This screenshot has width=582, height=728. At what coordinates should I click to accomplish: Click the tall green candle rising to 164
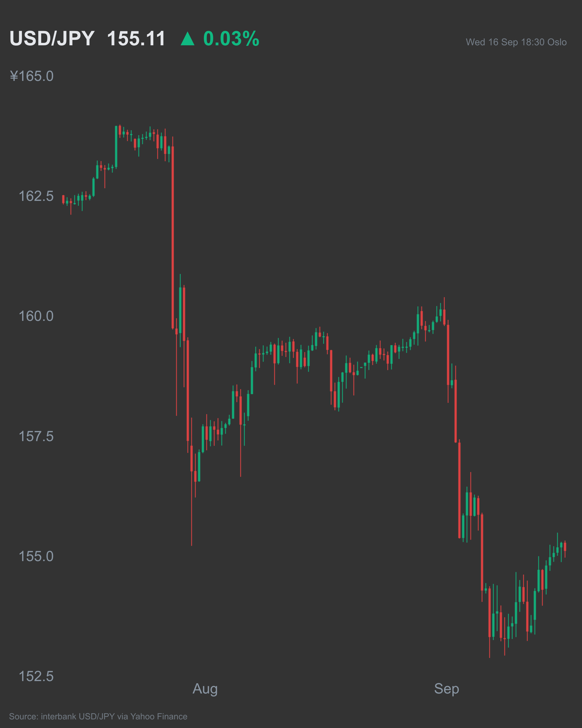click(x=116, y=147)
